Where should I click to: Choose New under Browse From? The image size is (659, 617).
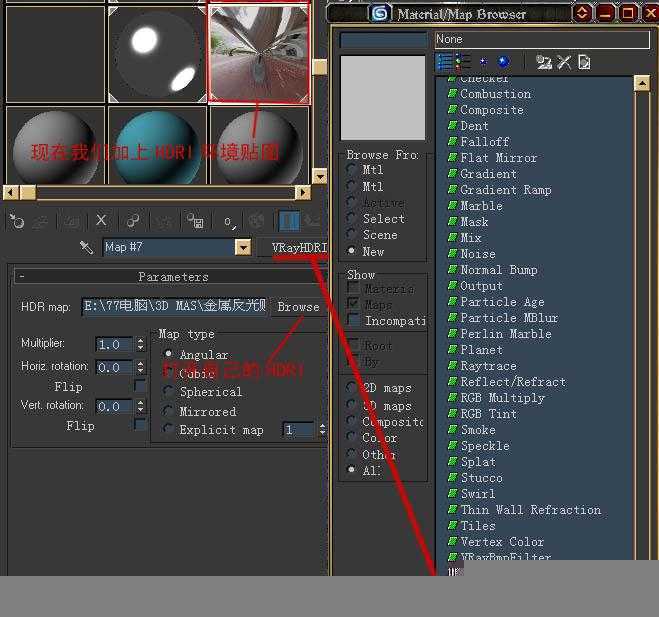(351, 251)
